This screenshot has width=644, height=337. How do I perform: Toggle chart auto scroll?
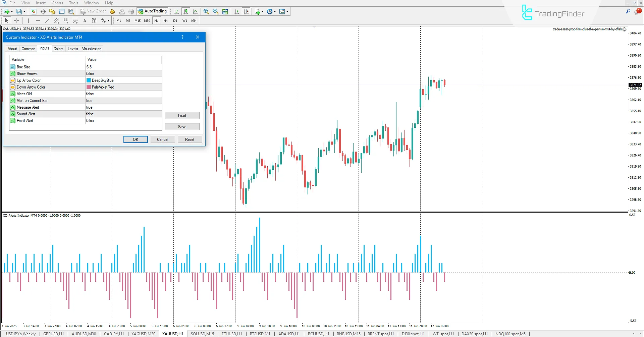237,11
